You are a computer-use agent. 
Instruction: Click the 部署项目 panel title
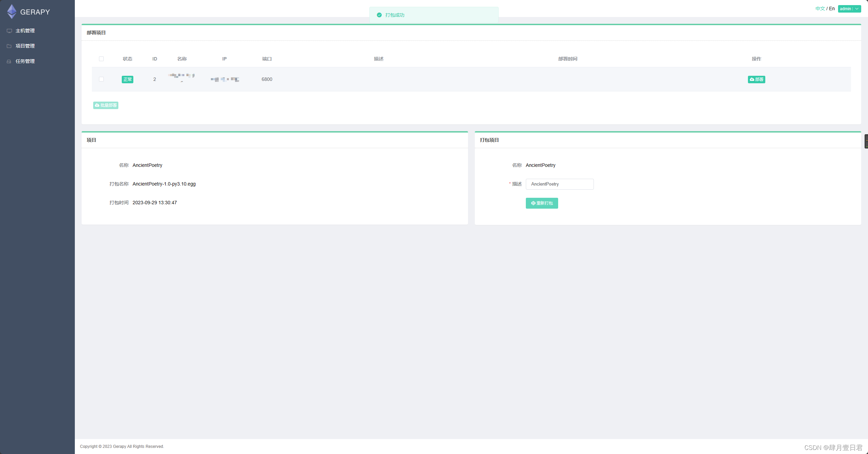tap(96, 33)
